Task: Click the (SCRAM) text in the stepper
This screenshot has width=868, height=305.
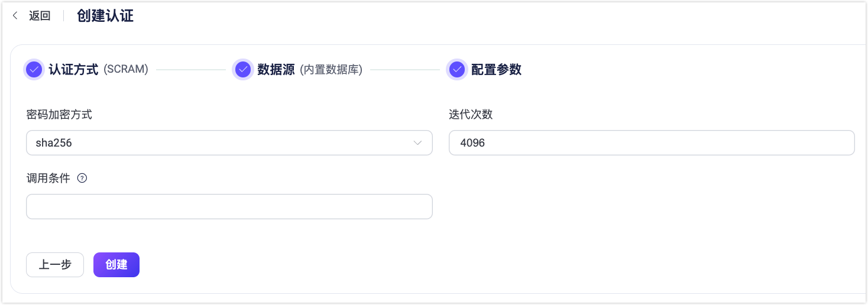Action: (126, 70)
